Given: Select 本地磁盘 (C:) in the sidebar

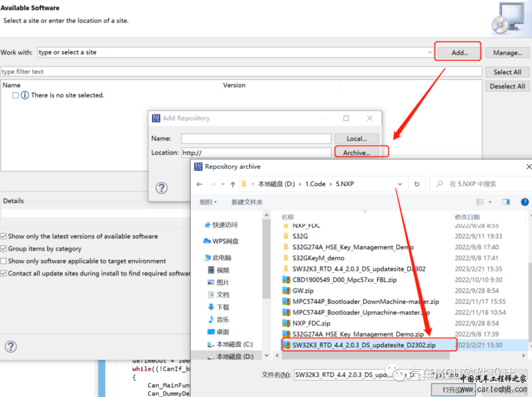Looking at the screenshot, I should pos(230,344).
